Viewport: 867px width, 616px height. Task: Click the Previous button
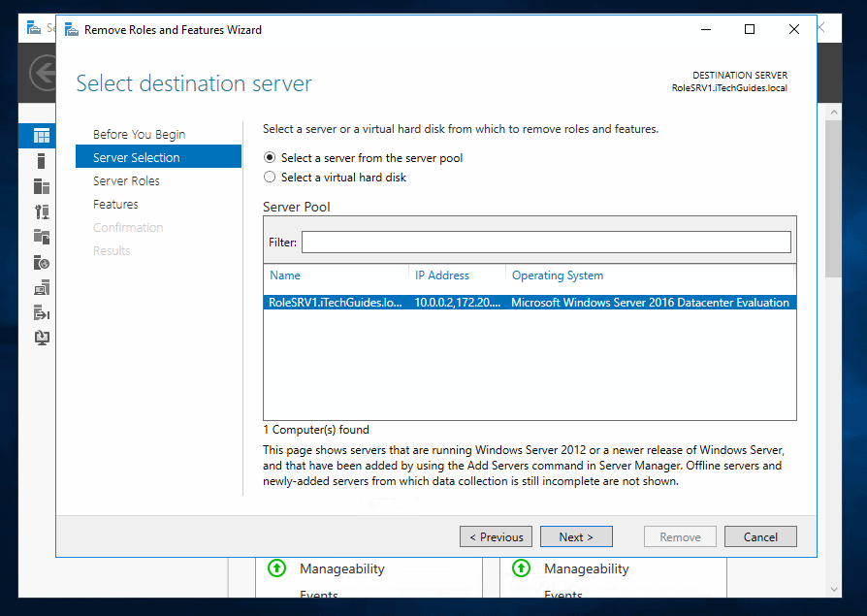click(496, 535)
